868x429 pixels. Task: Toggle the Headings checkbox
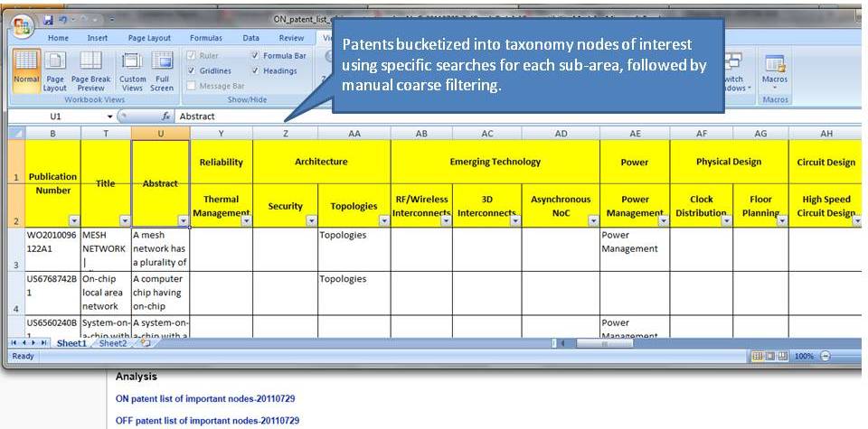point(256,70)
